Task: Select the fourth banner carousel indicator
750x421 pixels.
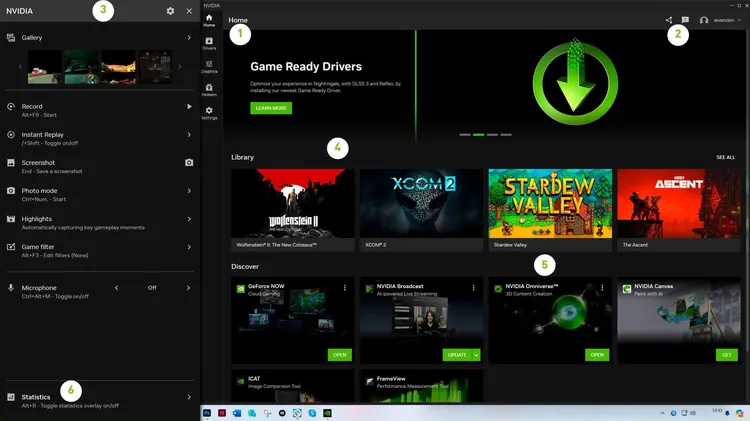Action: [x=506, y=135]
